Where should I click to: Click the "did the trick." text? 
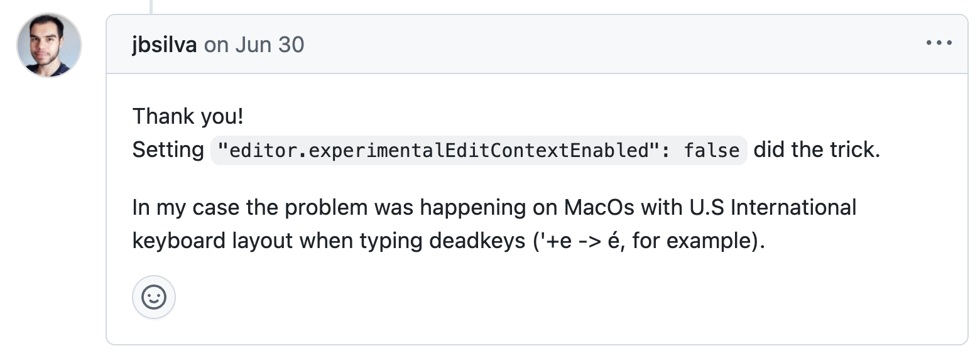817,150
